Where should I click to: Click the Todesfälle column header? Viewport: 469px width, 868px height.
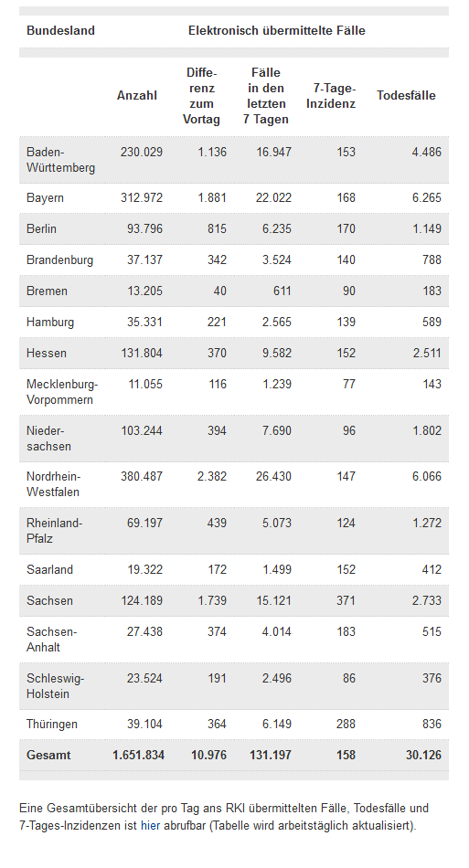(x=407, y=95)
